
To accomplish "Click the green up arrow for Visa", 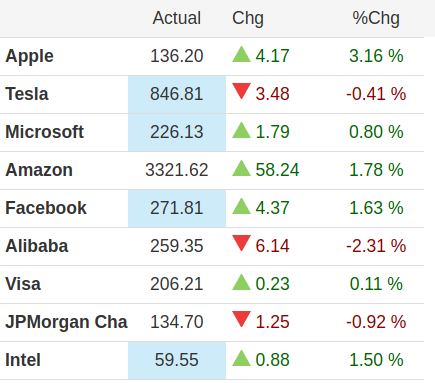I will [x=241, y=282].
